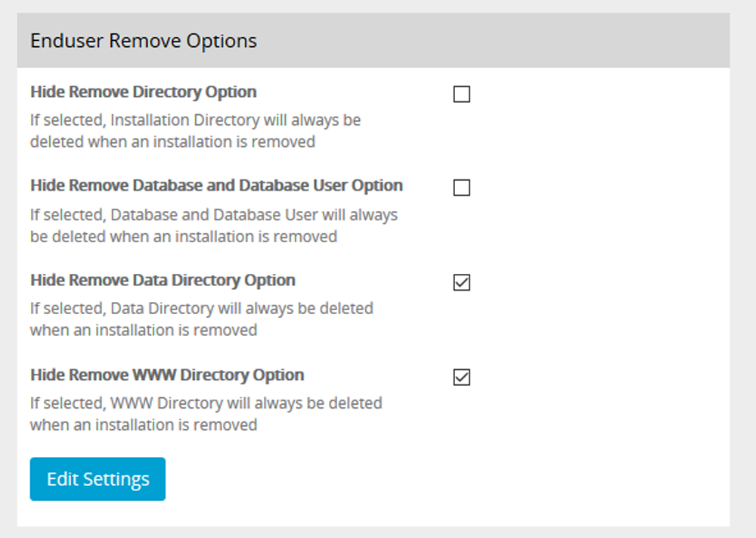Click the Hide Remove Data Directory Option label
756x538 pixels.
163,280
